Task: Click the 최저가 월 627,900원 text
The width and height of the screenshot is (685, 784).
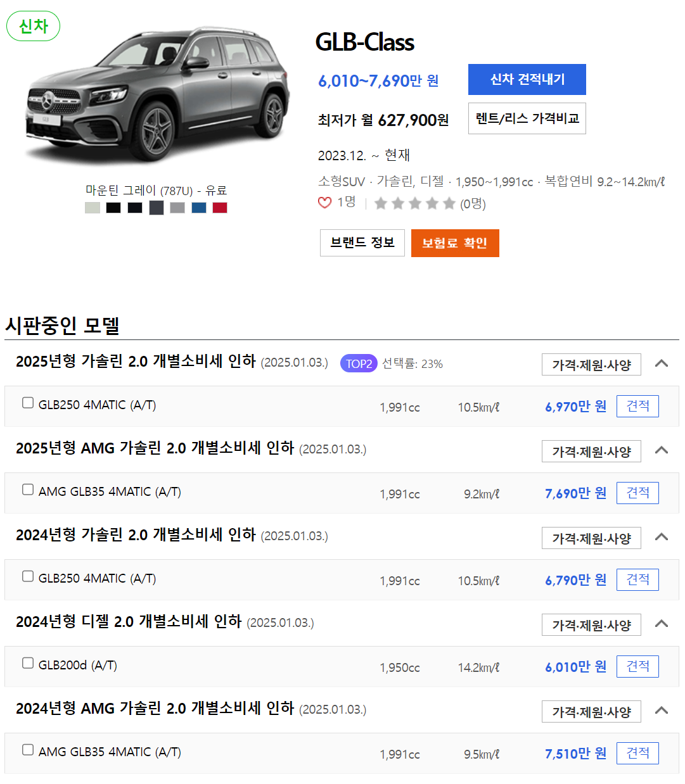Action: (383, 120)
